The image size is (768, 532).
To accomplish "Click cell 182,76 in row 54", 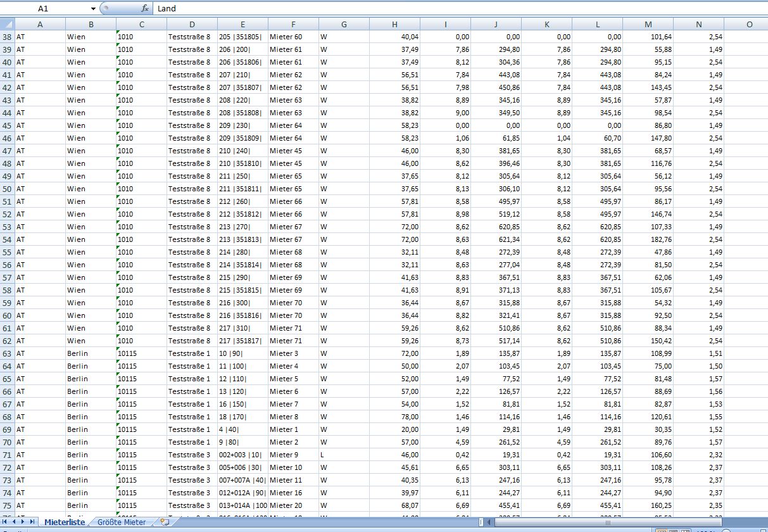I will click(x=648, y=239).
